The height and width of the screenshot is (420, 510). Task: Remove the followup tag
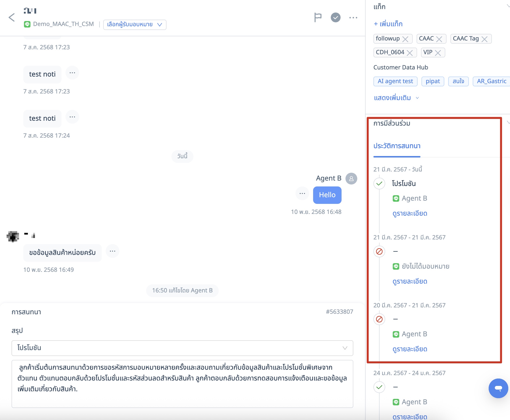click(x=405, y=39)
